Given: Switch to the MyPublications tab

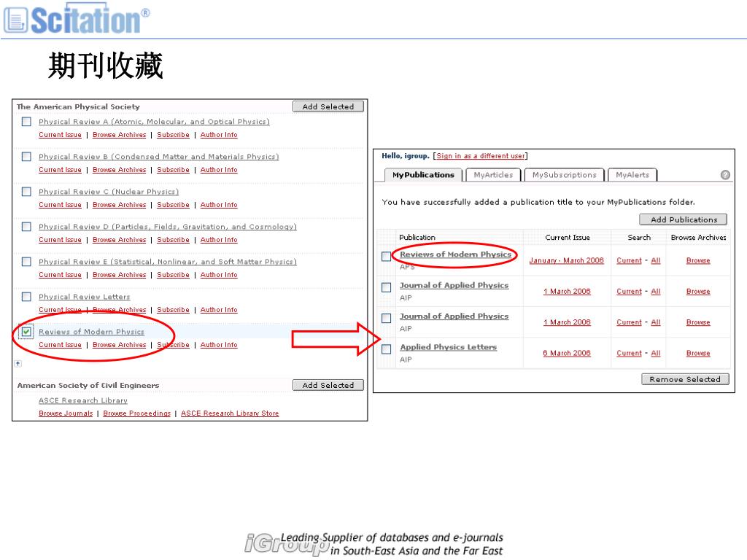Looking at the screenshot, I should pyautogui.click(x=423, y=175).
